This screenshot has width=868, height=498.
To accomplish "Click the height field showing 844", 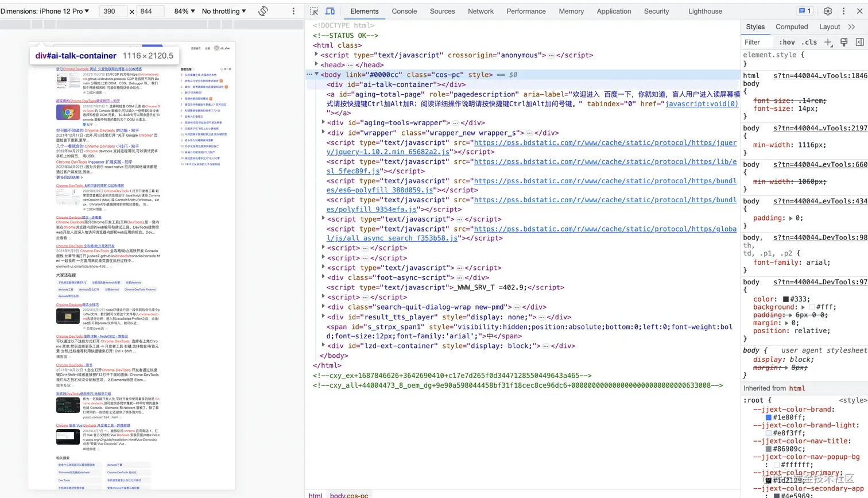I will (x=150, y=11).
